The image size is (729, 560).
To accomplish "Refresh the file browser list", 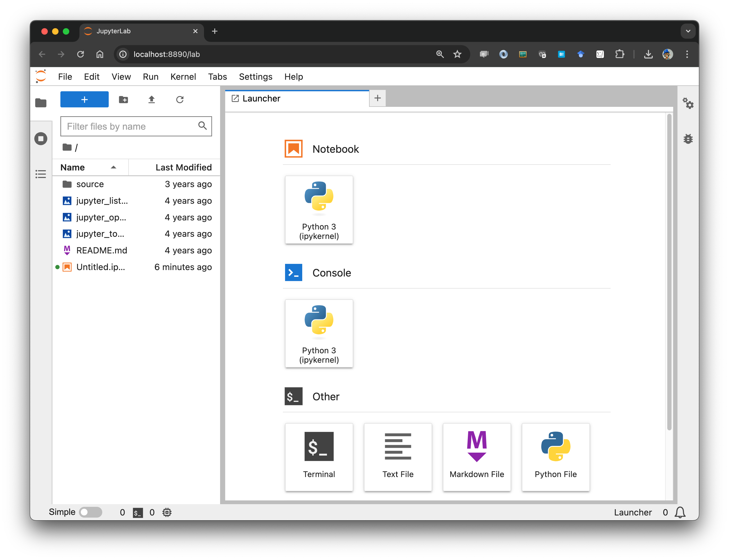I will tap(180, 99).
